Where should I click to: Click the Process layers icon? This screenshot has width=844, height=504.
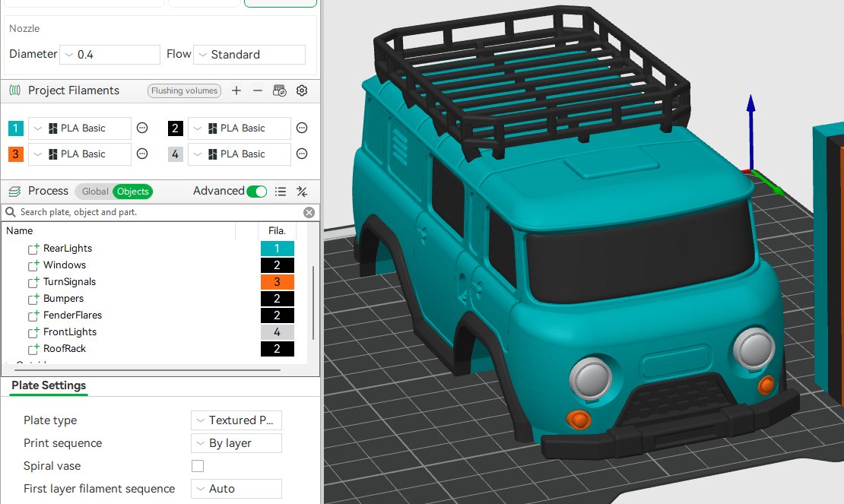click(14, 192)
